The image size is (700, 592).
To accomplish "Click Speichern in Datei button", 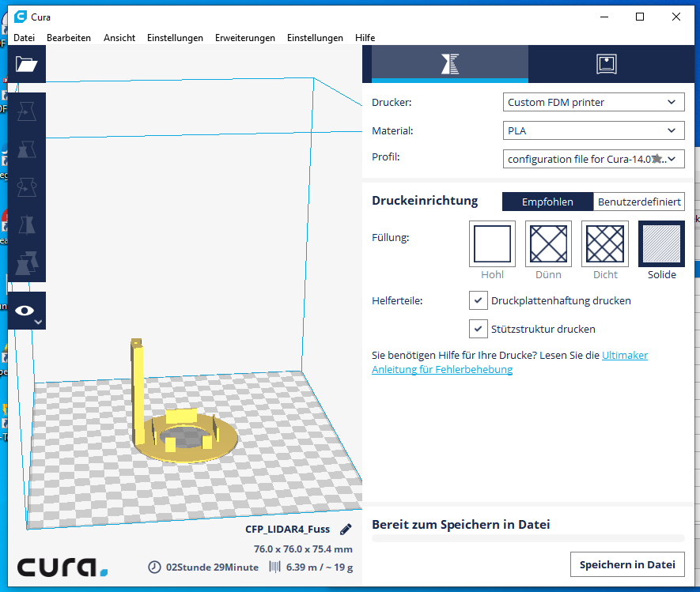I will tap(627, 564).
